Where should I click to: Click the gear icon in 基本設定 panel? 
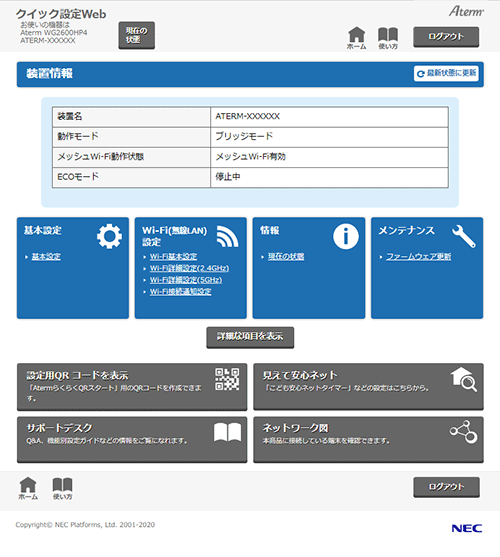tap(109, 236)
